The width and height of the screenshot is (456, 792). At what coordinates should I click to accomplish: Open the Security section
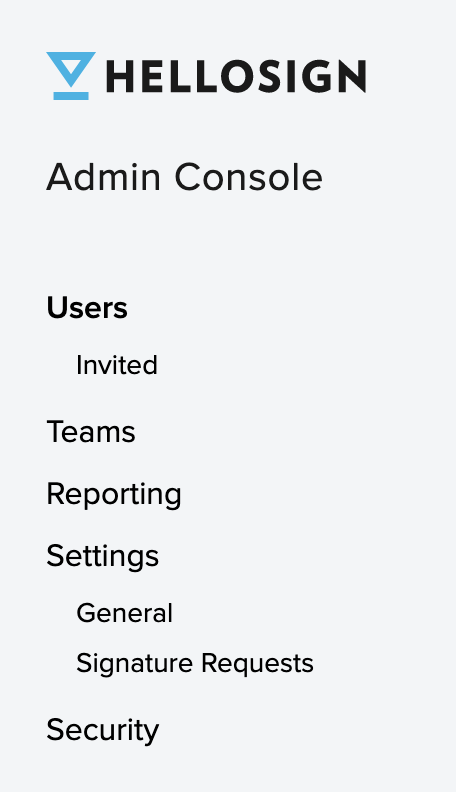(x=103, y=730)
